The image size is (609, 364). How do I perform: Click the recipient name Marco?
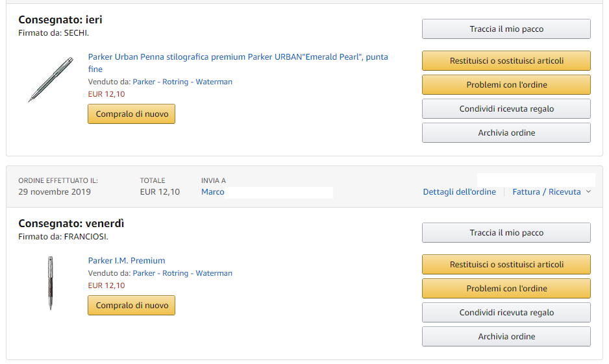[213, 192]
